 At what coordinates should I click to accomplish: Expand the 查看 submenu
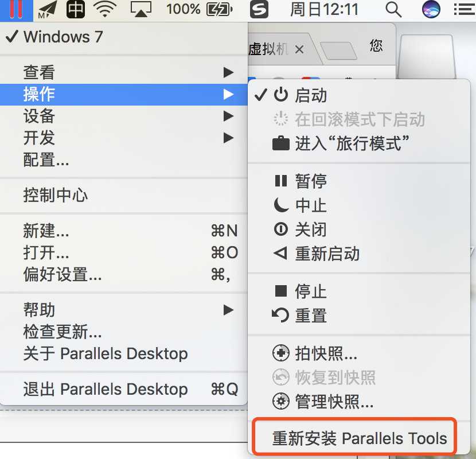click(x=124, y=72)
